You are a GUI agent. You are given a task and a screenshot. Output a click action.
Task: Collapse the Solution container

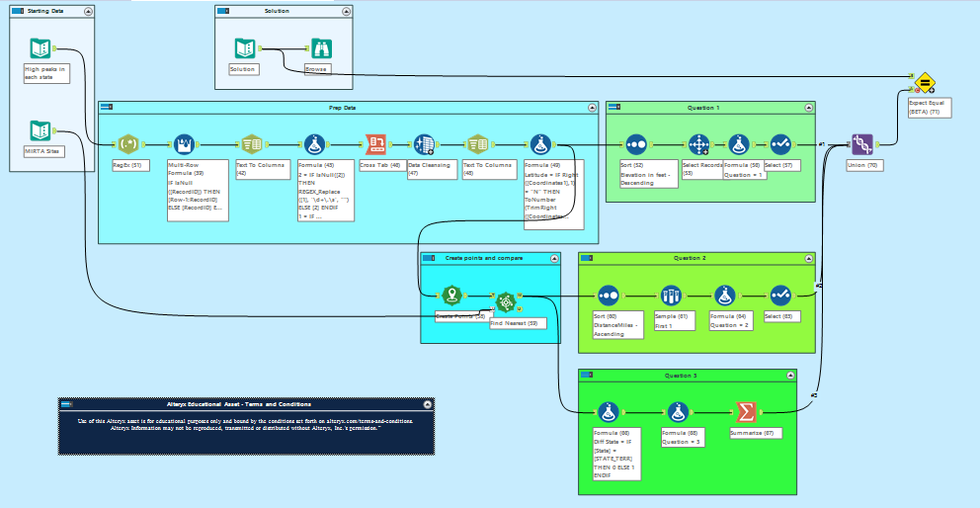click(x=346, y=11)
